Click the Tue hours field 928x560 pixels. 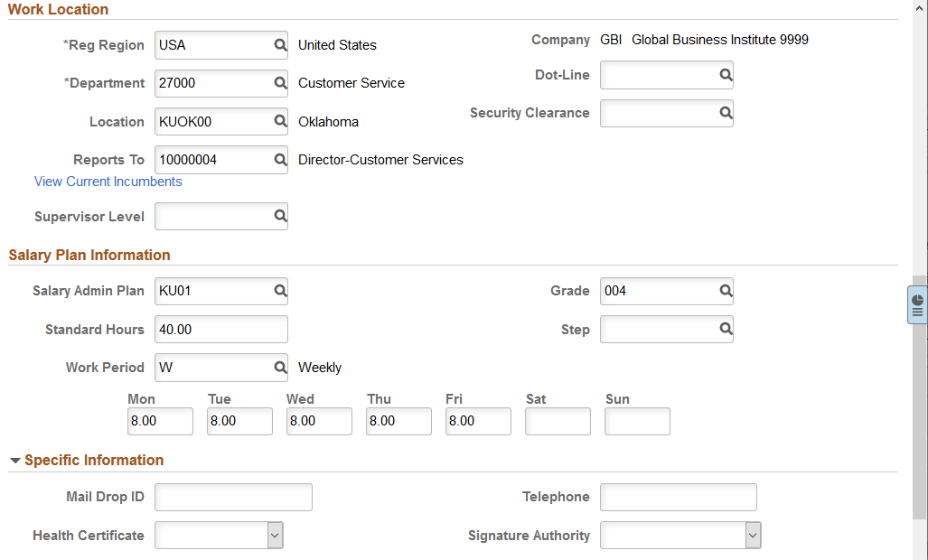[x=239, y=421]
